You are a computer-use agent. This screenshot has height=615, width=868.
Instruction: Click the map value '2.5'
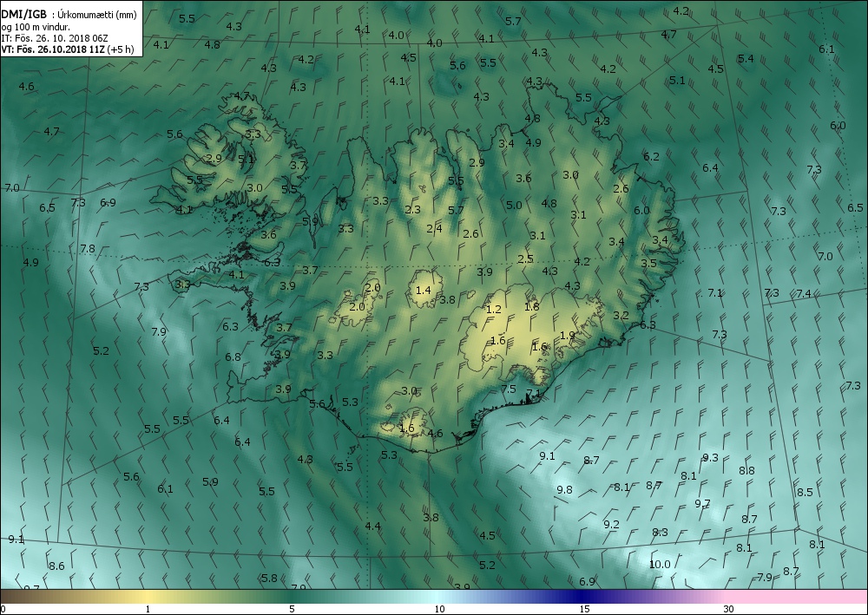click(x=525, y=258)
